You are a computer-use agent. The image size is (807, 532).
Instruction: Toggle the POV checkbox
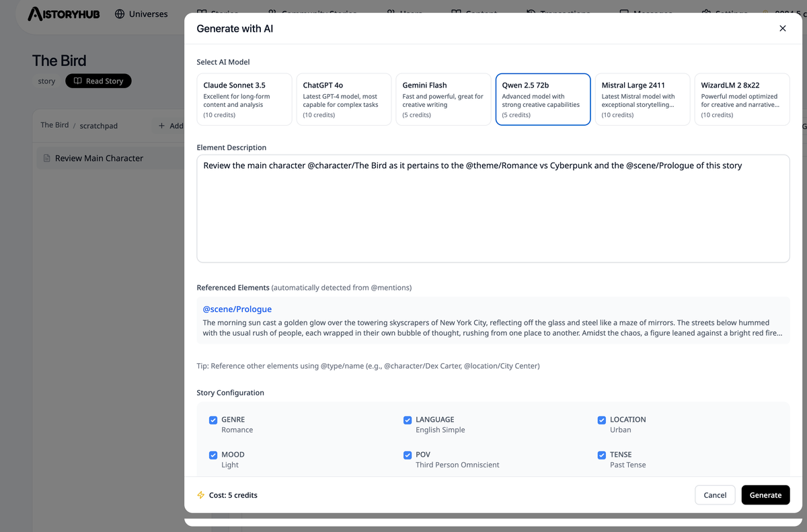click(408, 455)
